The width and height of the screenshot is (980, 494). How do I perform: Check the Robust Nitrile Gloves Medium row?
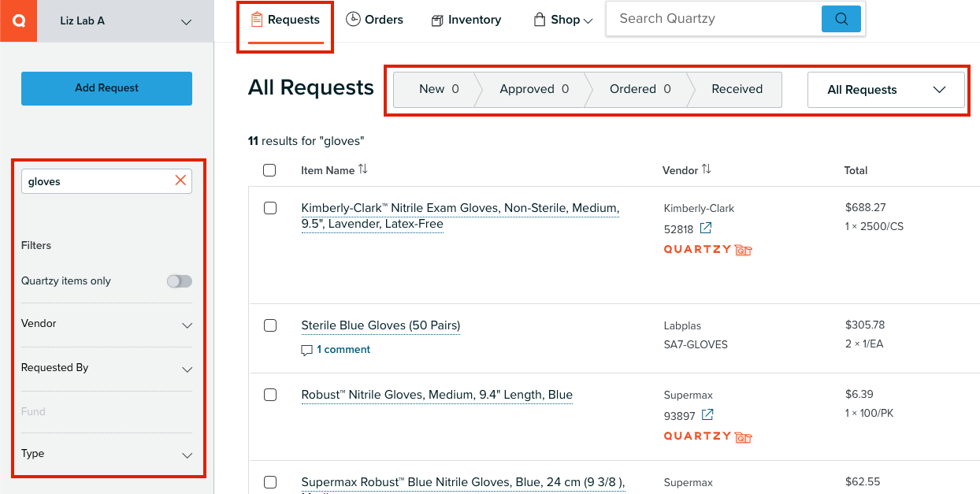tap(269, 395)
